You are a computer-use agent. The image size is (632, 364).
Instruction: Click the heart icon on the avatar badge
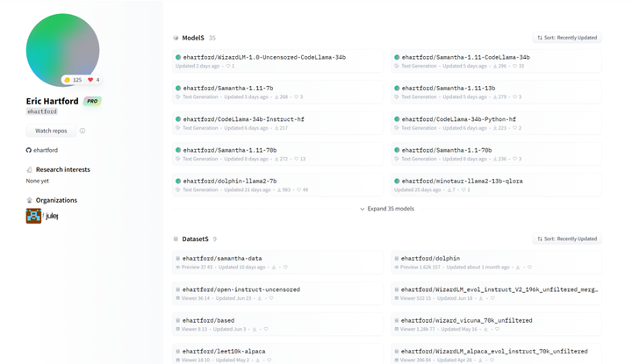pyautogui.click(x=90, y=80)
